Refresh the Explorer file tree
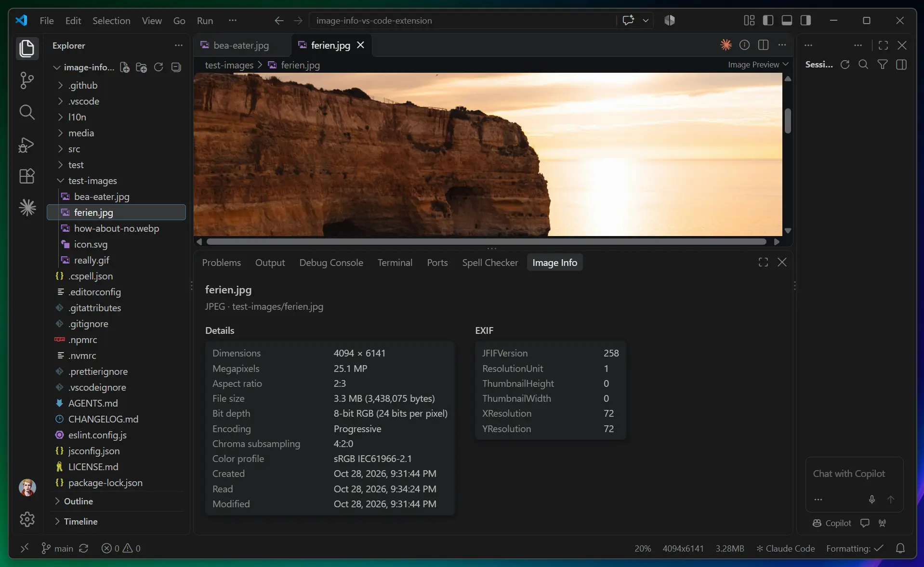Viewport: 924px width, 567px height. point(158,67)
